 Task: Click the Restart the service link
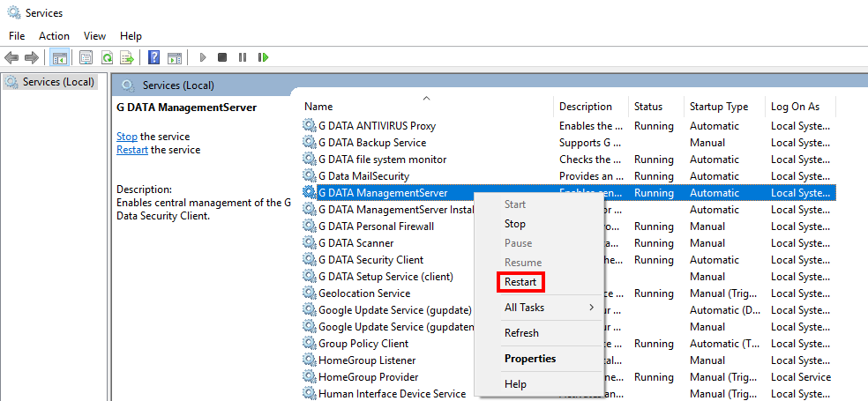point(132,150)
